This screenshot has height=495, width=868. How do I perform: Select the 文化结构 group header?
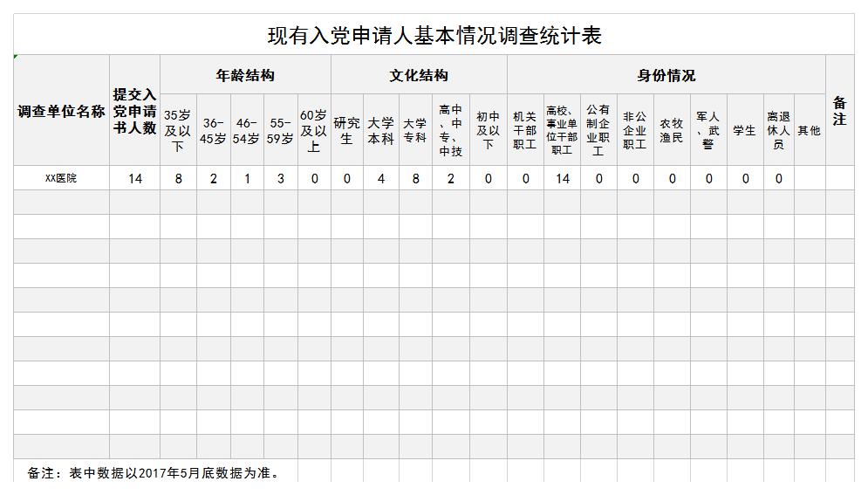pos(419,75)
